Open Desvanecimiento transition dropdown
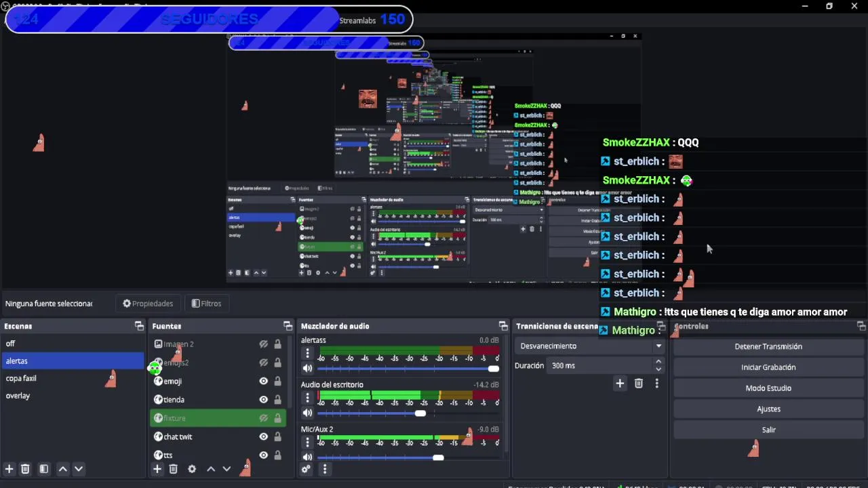The image size is (868, 488). (589, 346)
